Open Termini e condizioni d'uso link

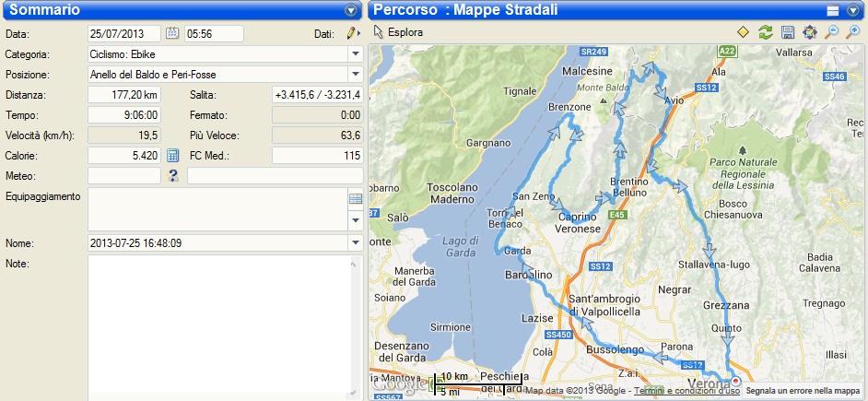tap(686, 391)
